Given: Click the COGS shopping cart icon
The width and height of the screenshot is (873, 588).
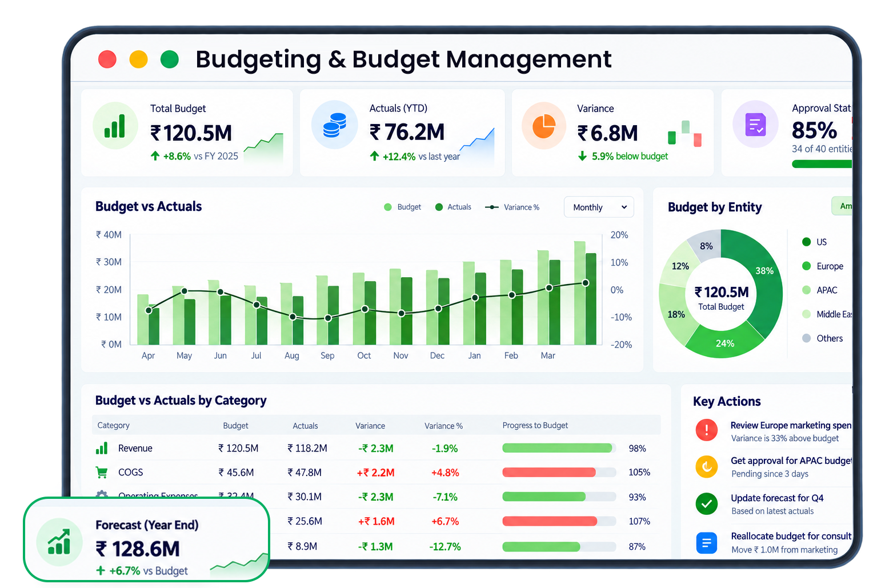Looking at the screenshot, I should 102,473.
